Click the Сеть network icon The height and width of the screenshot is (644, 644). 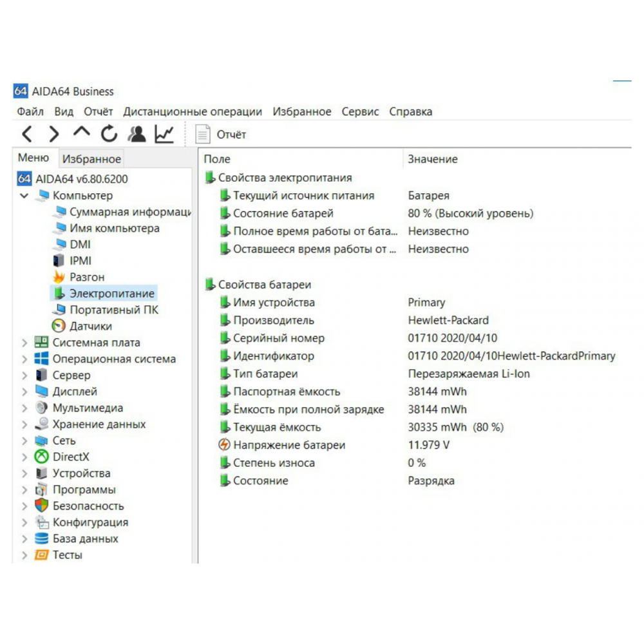tap(41, 440)
